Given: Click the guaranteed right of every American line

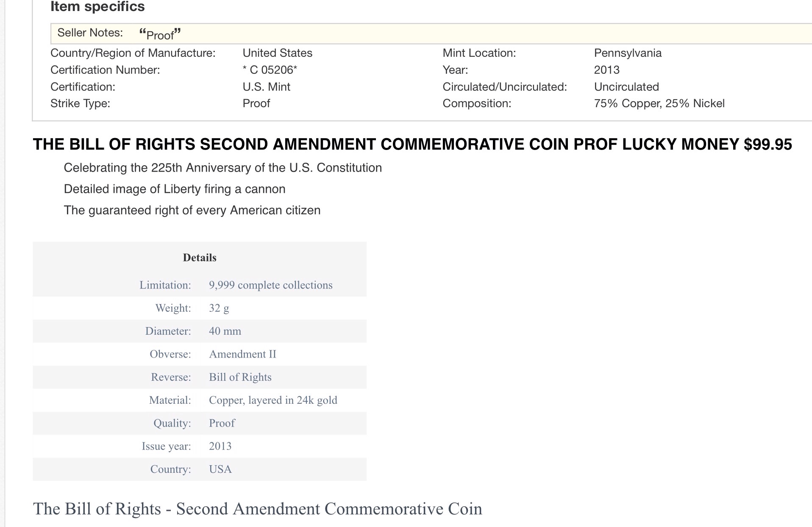Looking at the screenshot, I should click(192, 210).
